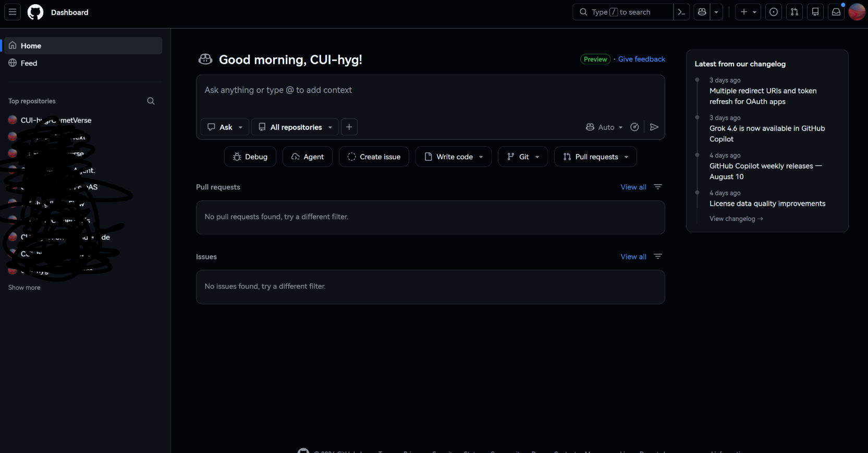Click the plus button to add context
The height and width of the screenshot is (453, 868).
click(349, 127)
